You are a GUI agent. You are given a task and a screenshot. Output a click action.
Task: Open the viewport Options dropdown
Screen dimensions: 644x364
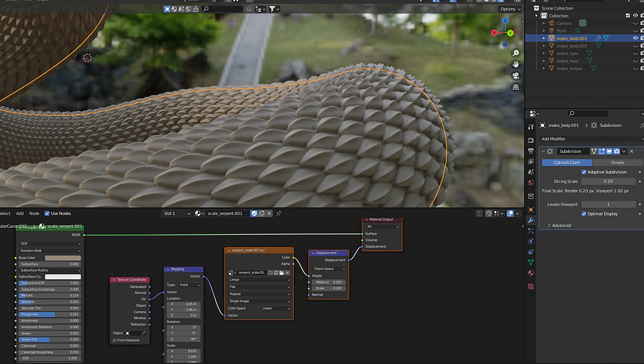tap(510, 9)
